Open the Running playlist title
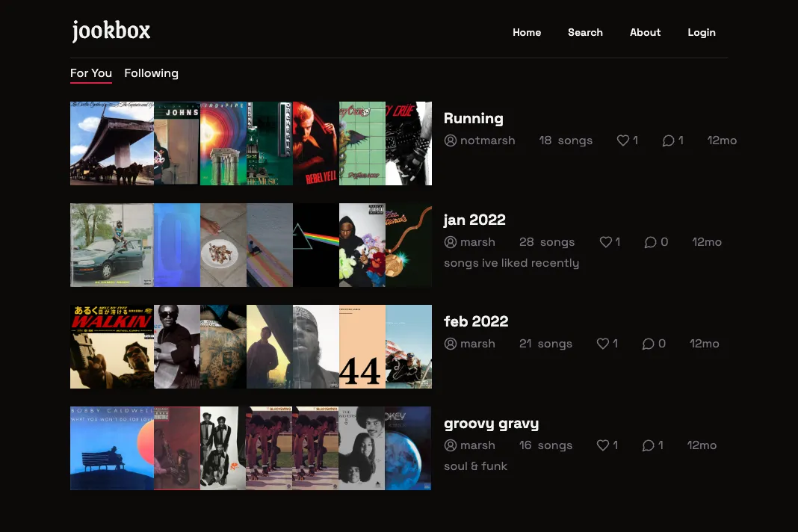This screenshot has width=798, height=532. pos(473,118)
